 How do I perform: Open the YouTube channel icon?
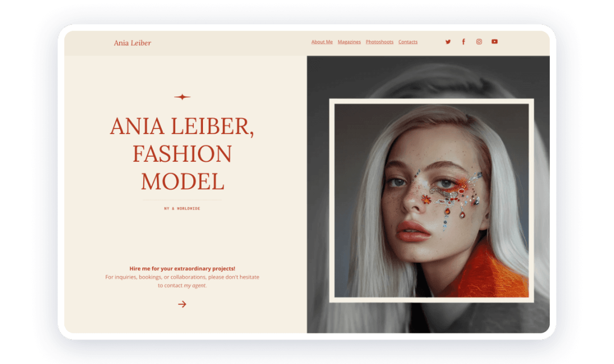tap(494, 41)
